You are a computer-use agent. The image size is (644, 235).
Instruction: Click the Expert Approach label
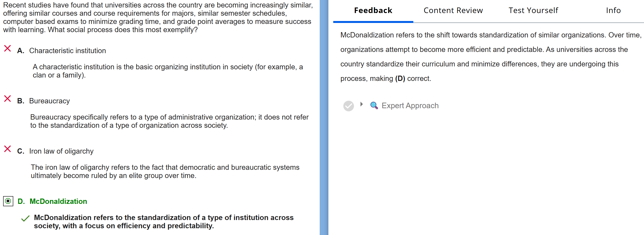(x=410, y=106)
